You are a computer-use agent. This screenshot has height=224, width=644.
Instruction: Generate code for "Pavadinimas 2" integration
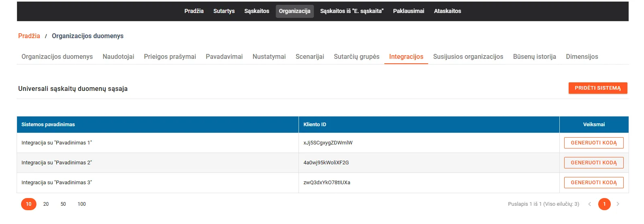pyautogui.click(x=593, y=163)
